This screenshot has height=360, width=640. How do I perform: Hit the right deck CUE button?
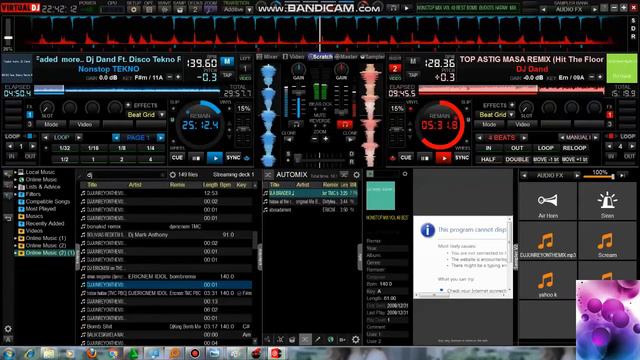pos(406,158)
